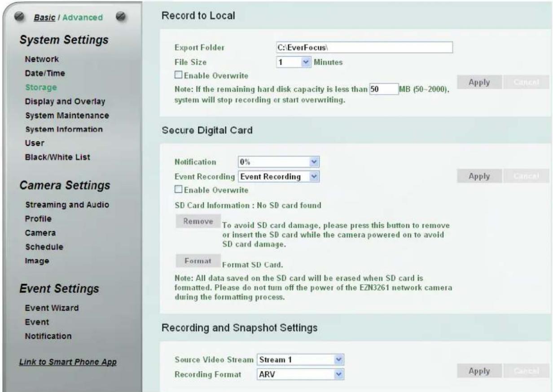
Task: Open Image settings page
Action: point(38,260)
